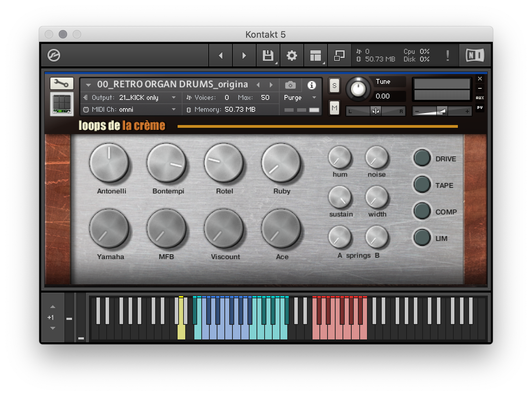532x396 pixels.
Task: Click the MFB knob
Action: pyautogui.click(x=166, y=229)
